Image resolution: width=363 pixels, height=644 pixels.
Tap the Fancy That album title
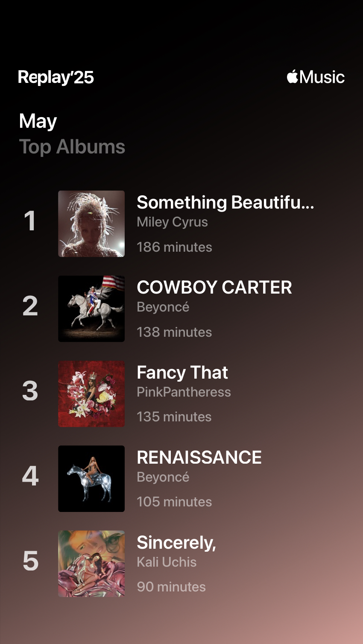[x=182, y=372]
